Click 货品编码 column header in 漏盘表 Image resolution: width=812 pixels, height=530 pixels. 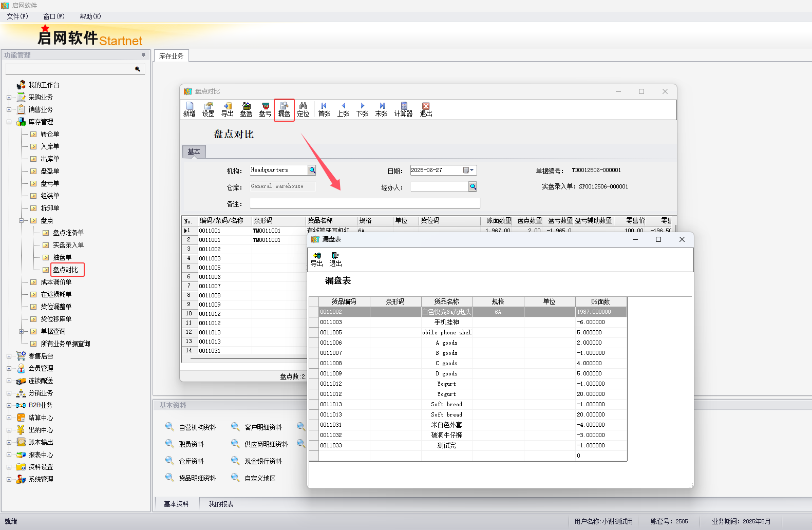pos(344,301)
